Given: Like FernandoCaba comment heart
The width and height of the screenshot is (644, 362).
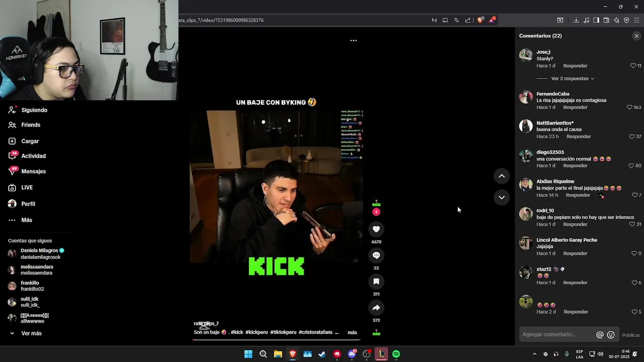Looking at the screenshot, I should click(629, 108).
